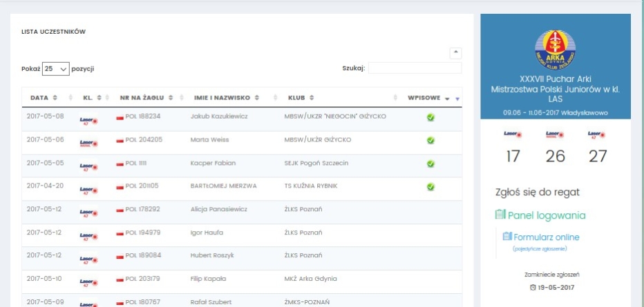This screenshot has width=644, height=307.
Task: Click date cell 2017-04-20
Action: pyautogui.click(x=45, y=186)
